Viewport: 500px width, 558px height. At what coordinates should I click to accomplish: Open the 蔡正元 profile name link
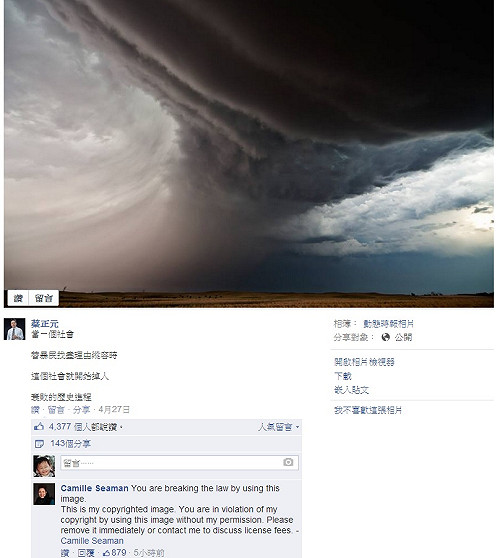44,324
